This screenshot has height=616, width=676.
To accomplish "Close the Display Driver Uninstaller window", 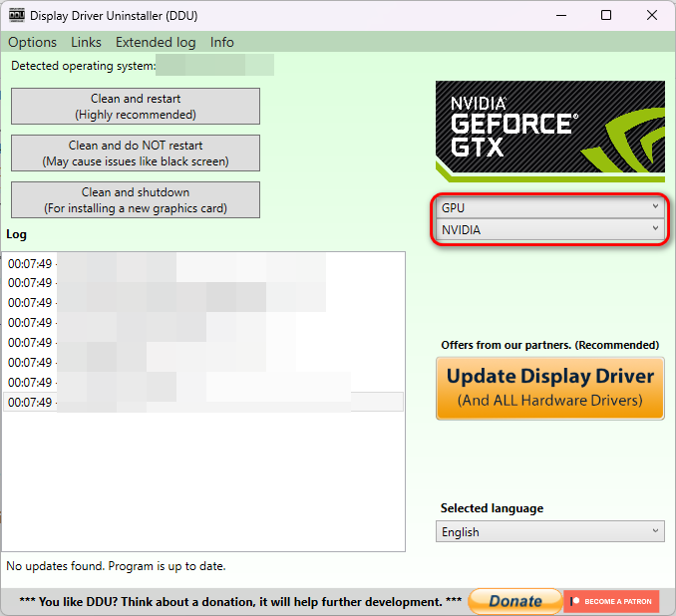I will point(651,16).
